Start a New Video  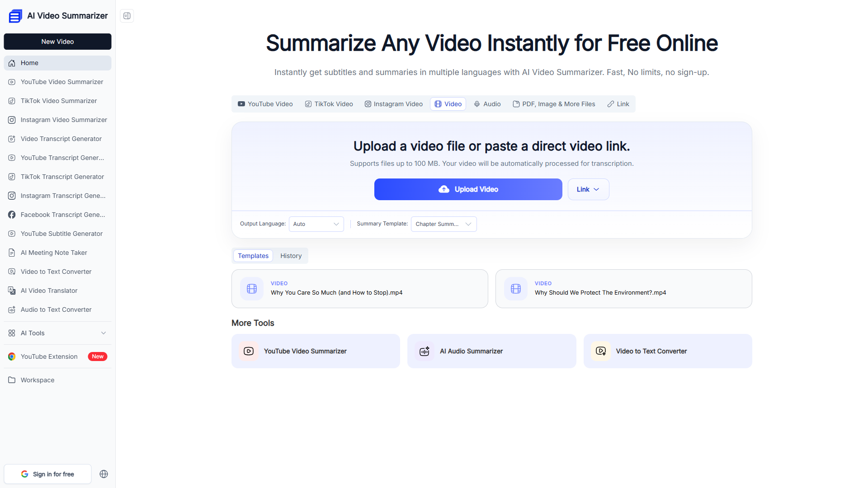[x=57, y=42]
